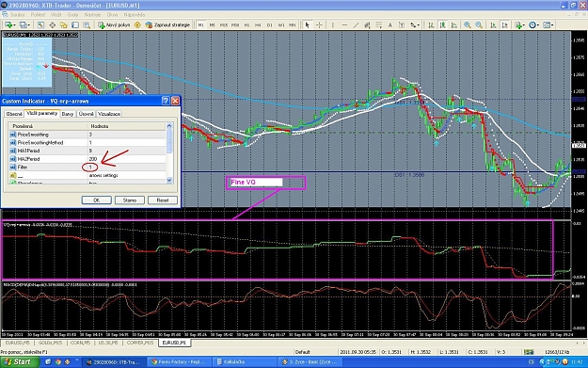Select the M1 timeframe button

point(201,25)
